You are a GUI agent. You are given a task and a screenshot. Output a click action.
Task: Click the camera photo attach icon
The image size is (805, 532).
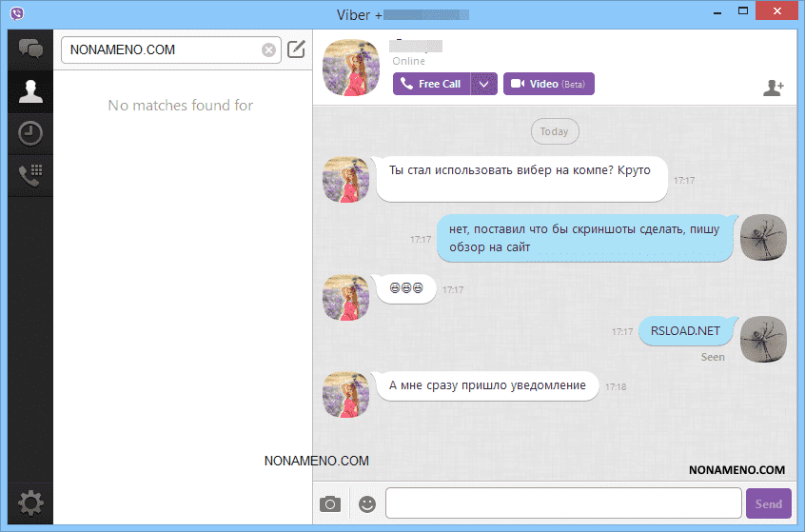[x=330, y=503]
